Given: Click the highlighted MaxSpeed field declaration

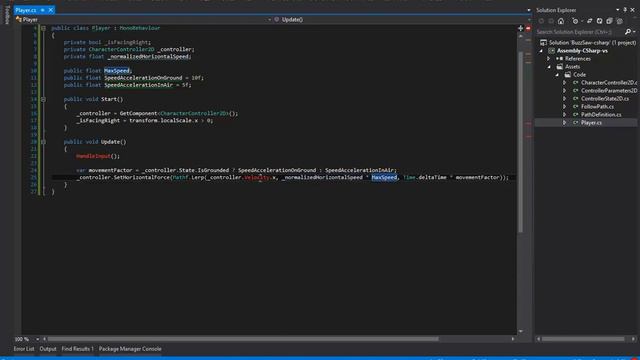Looking at the screenshot, I should (x=117, y=71).
